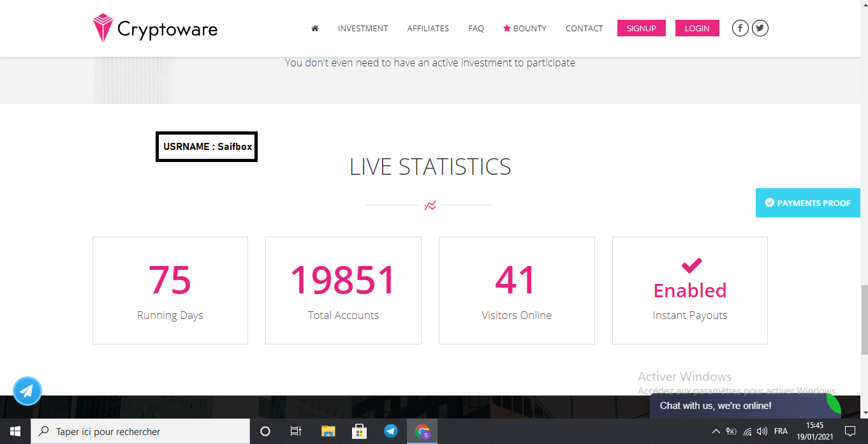The width and height of the screenshot is (868, 444).
Task: Open Telegram from the taskbar
Action: point(391,431)
